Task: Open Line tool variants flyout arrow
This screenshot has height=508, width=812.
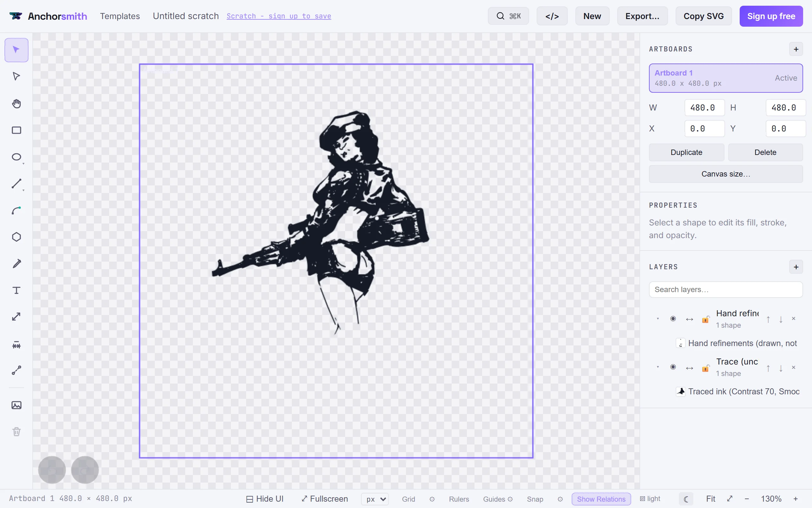Action: tap(23, 190)
